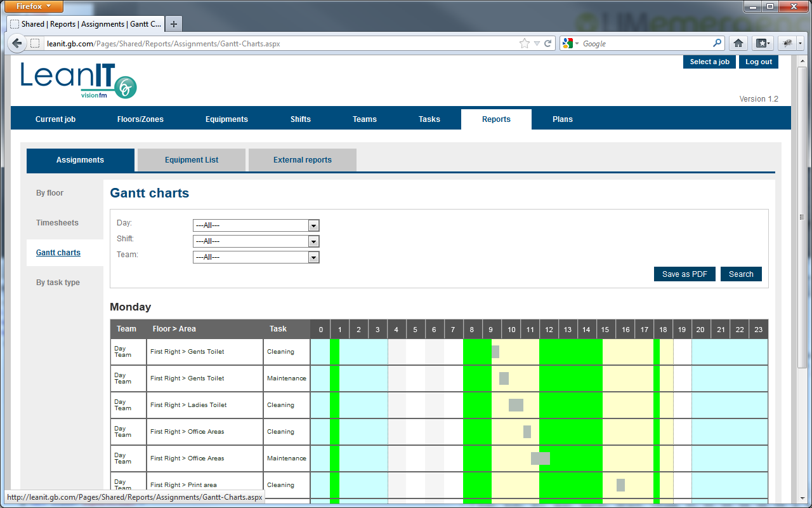This screenshot has height=508, width=812.
Task: Click gray bar in Office Areas Cleaning row
Action: tap(527, 432)
